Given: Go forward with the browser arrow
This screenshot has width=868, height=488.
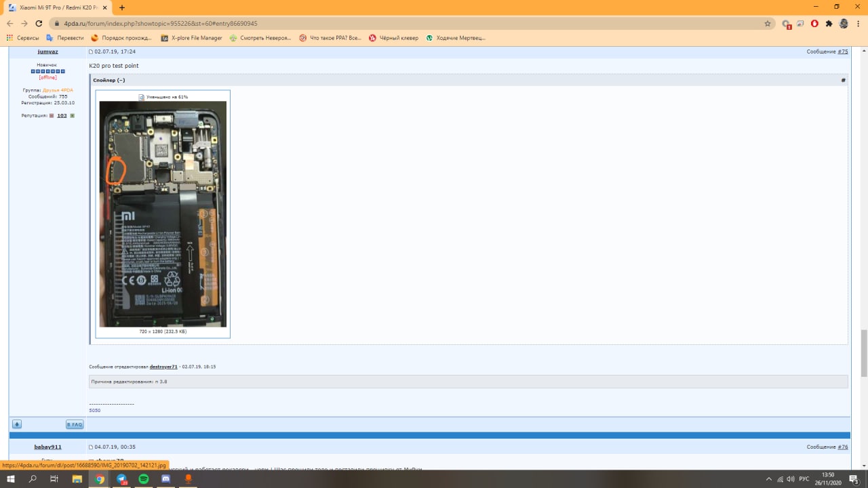Looking at the screenshot, I should (24, 23).
